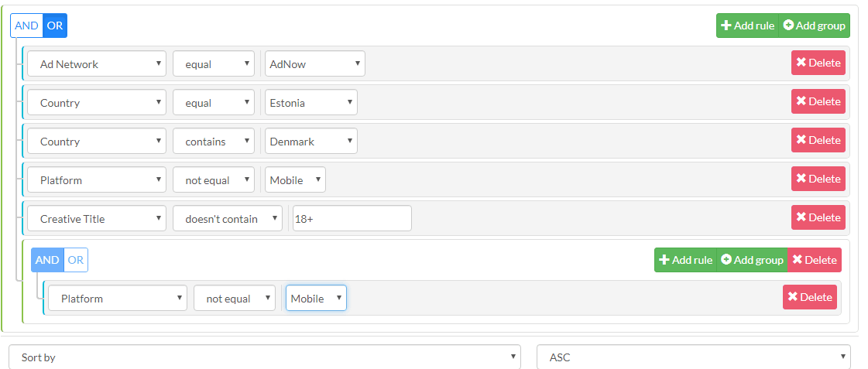Change the doesn't contain operator dropdown
This screenshot has height=369, width=868.
point(228,219)
